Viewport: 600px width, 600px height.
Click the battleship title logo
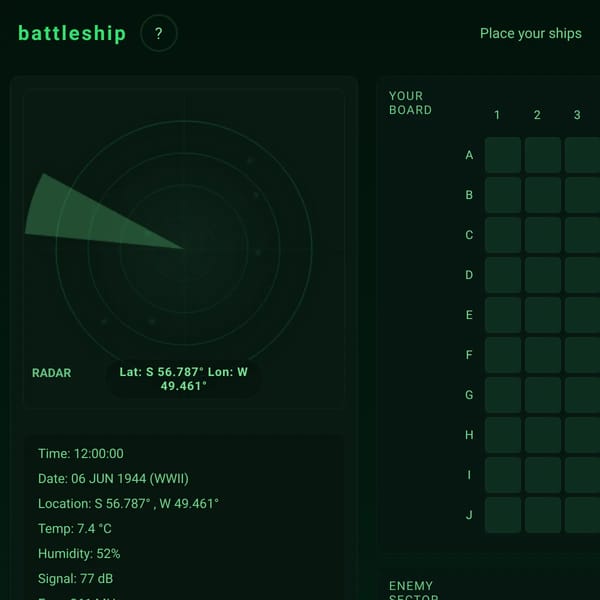pyautogui.click(x=72, y=33)
